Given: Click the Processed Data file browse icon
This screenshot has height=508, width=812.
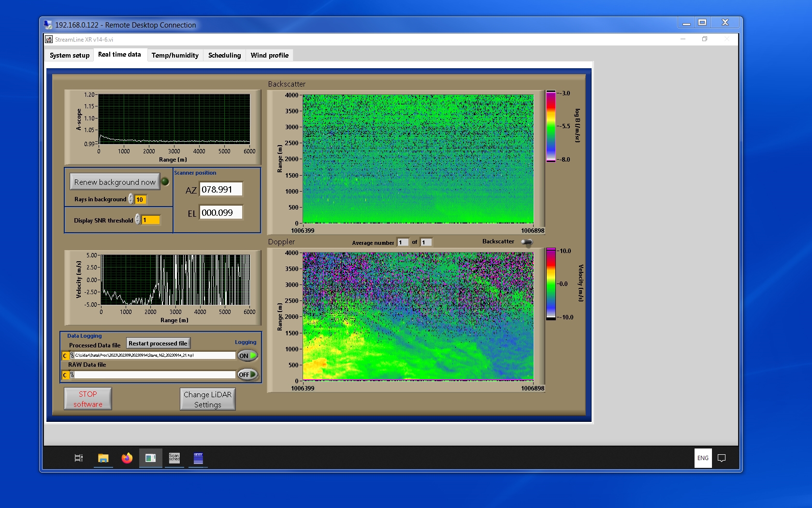Looking at the screenshot, I should (72, 356).
